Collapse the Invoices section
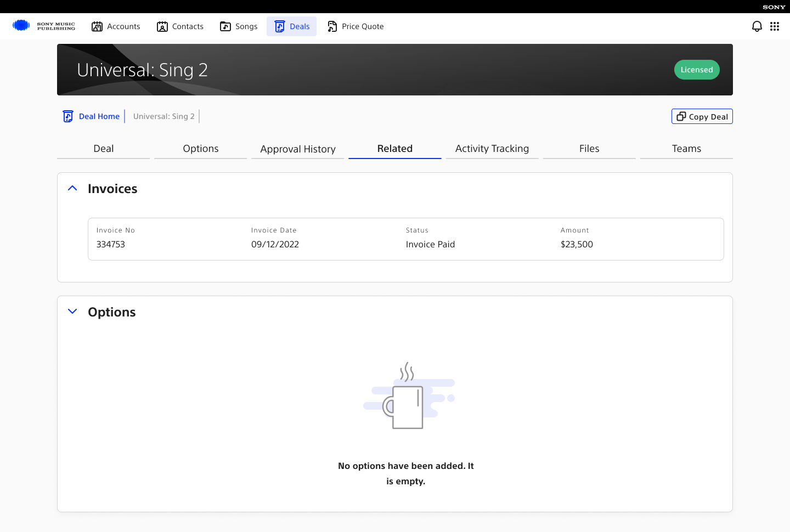 click(72, 188)
